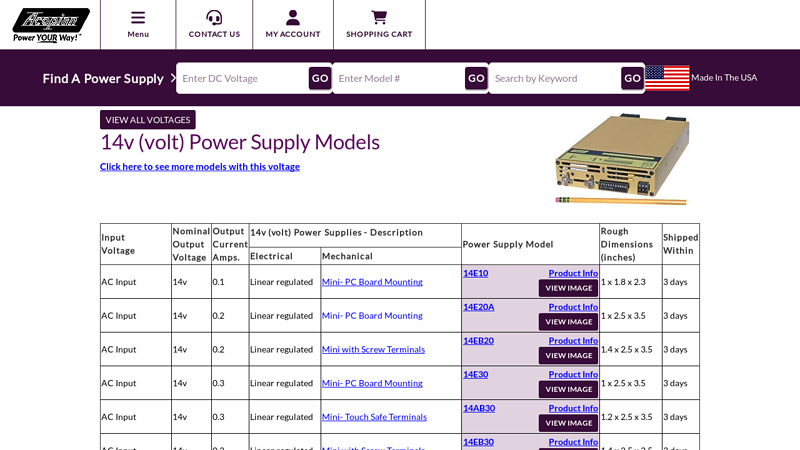Click GO next to Enter DC Voltage
This screenshot has width=800, height=450.
tap(320, 78)
